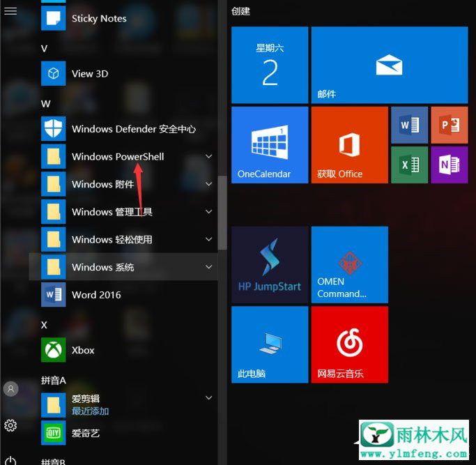Jump using the W letter header
This screenshot has width=476, height=465.
point(46,104)
